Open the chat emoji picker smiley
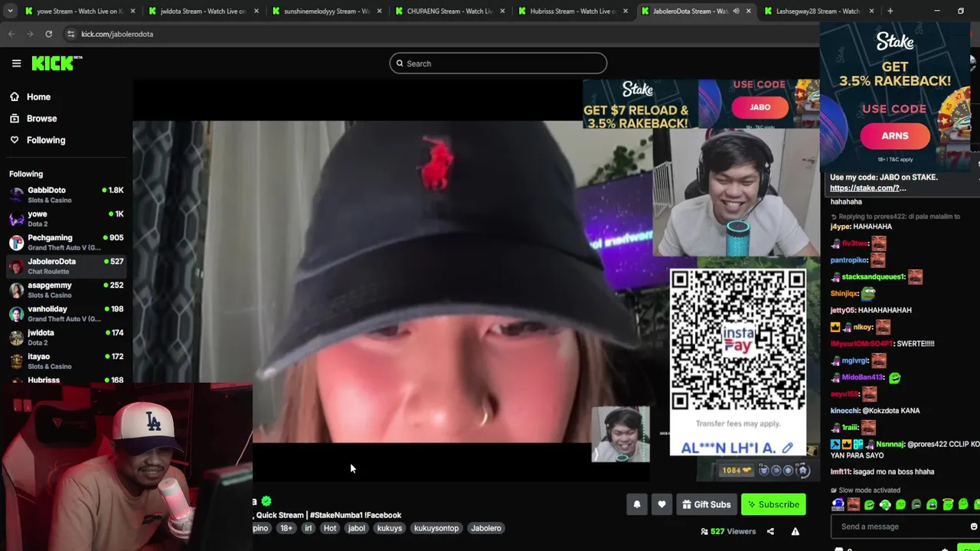Viewport: 980px width, 551px height. click(974, 527)
